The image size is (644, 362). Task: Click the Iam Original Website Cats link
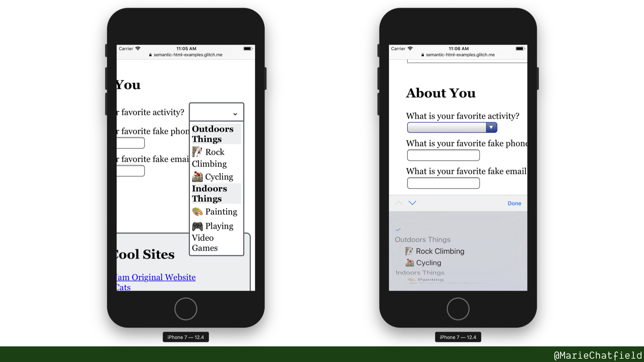tap(154, 277)
